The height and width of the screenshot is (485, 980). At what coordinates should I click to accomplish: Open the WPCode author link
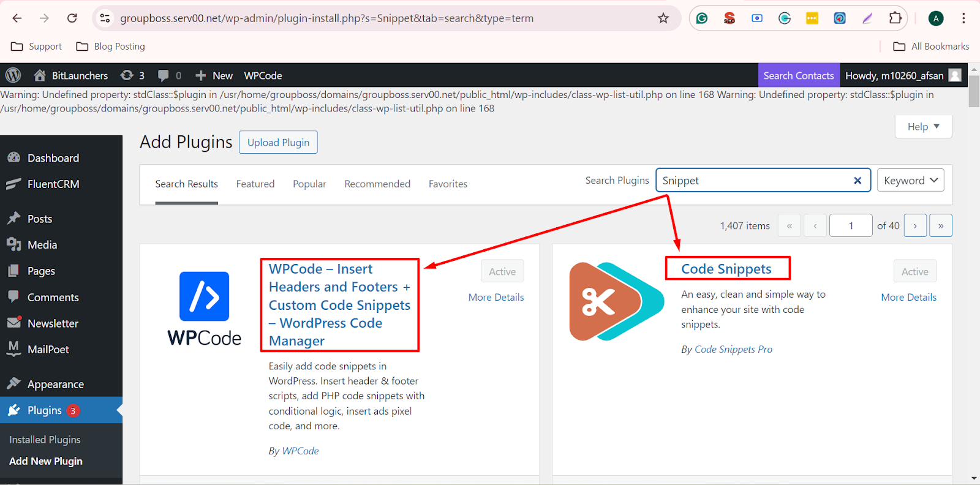click(300, 451)
